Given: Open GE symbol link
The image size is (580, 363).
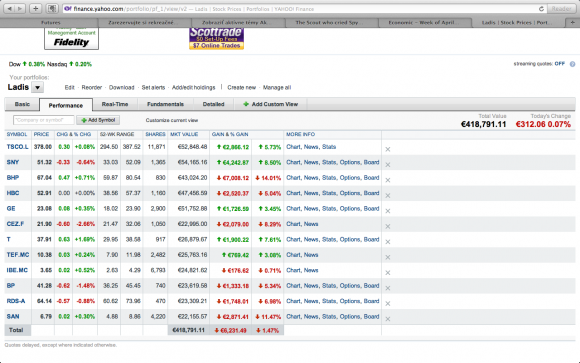Looking at the screenshot, I should (11, 209).
